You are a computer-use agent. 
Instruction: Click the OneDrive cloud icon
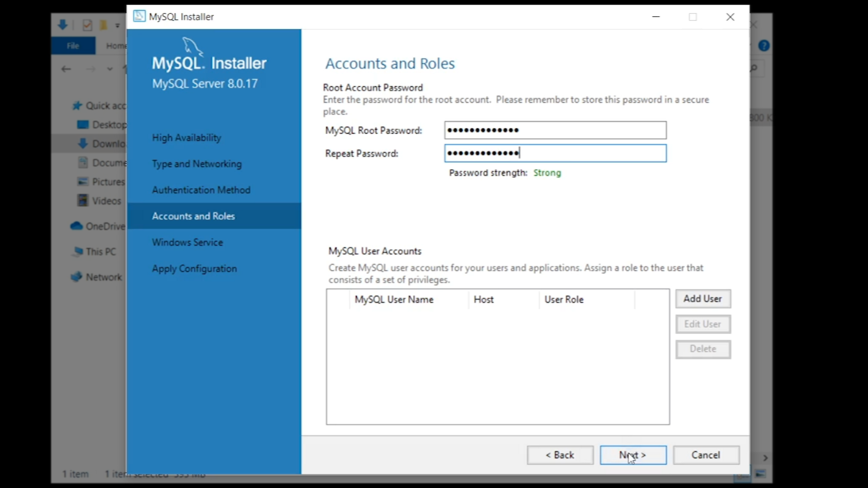click(x=76, y=226)
